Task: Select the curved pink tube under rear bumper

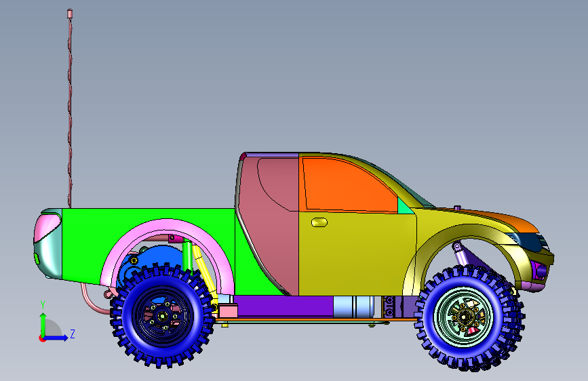Action: pos(92,301)
